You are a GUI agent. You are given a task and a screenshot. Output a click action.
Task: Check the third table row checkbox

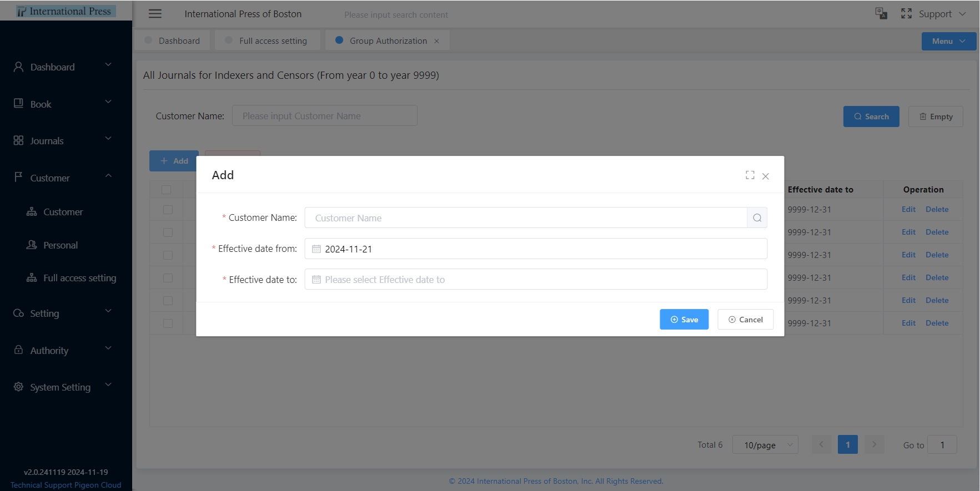click(168, 255)
